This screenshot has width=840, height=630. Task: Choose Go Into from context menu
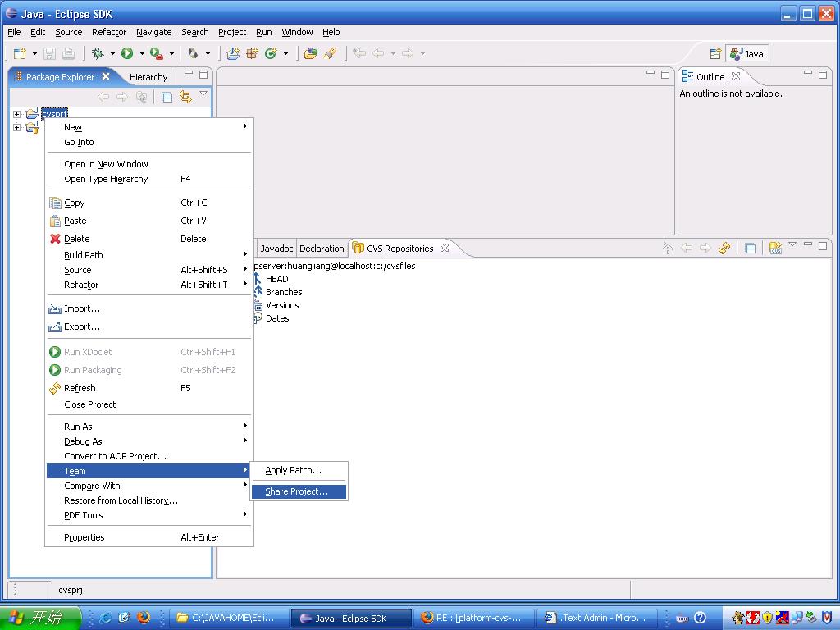click(x=149, y=142)
